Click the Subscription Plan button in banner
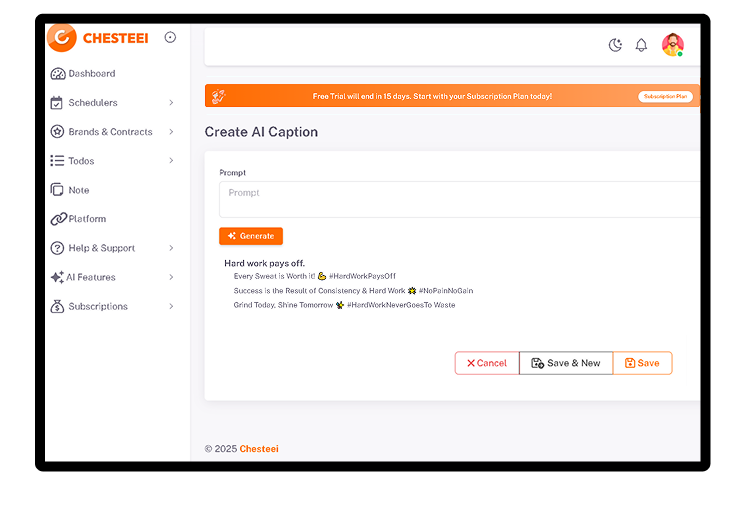Viewport: 745px width, 527px height. click(x=665, y=96)
